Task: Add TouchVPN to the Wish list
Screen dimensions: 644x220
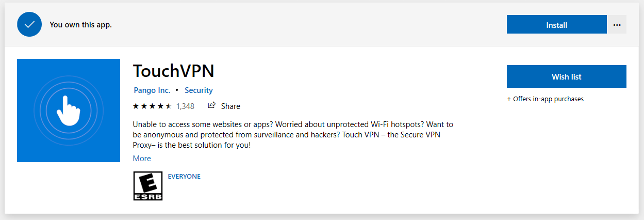Action: [566, 76]
